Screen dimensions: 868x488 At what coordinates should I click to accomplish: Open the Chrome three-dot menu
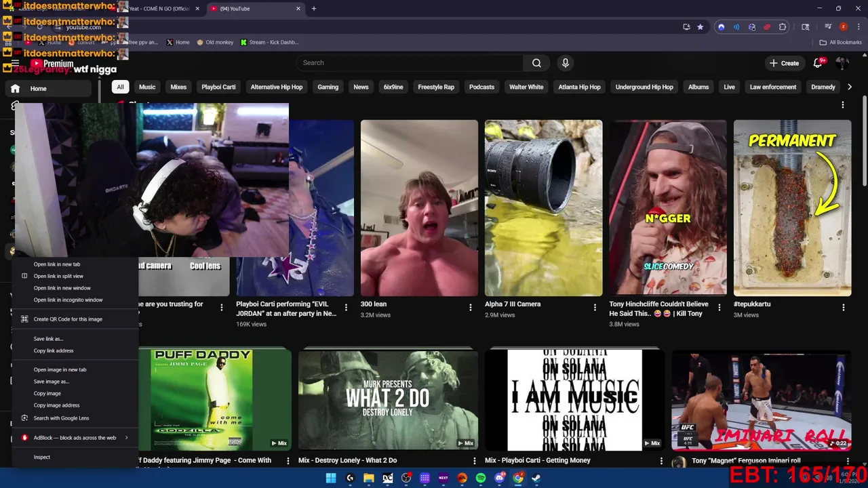pyautogui.click(x=858, y=27)
